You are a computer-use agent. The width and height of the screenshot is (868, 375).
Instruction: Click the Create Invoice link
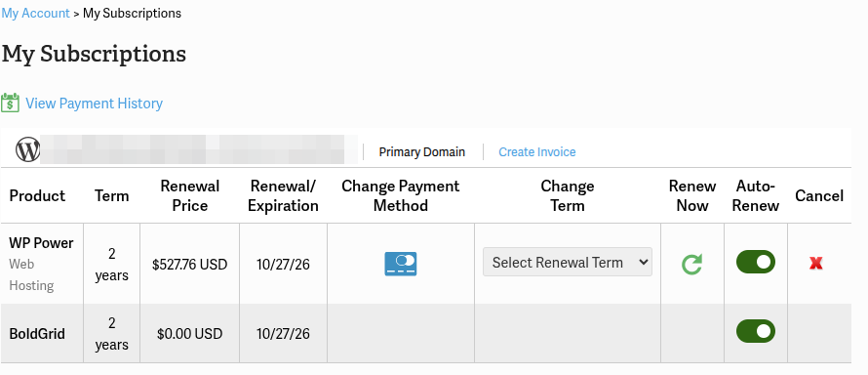[537, 151]
